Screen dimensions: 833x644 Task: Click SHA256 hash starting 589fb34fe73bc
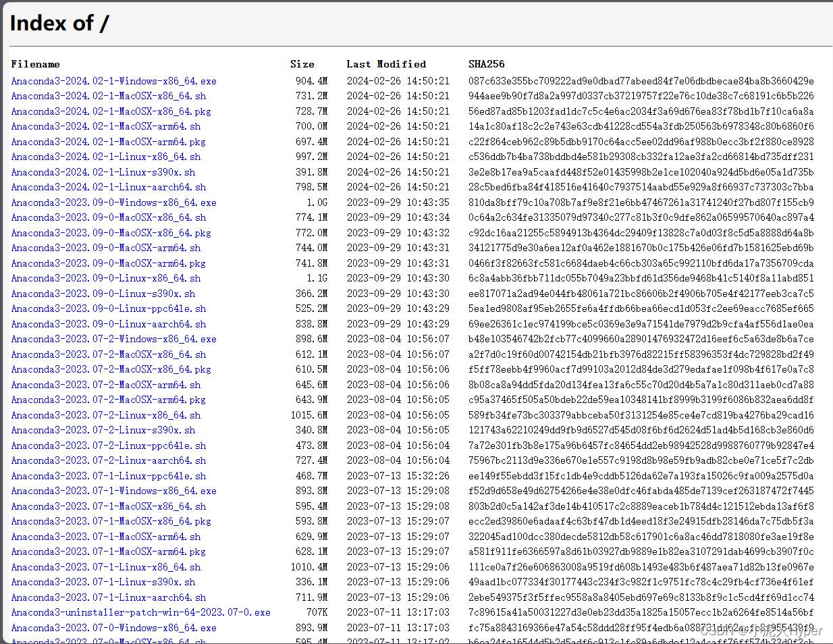641,415
